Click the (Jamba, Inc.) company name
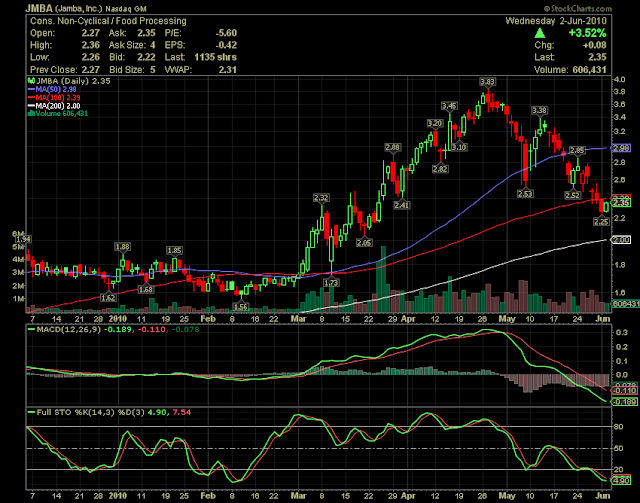 (x=78, y=8)
